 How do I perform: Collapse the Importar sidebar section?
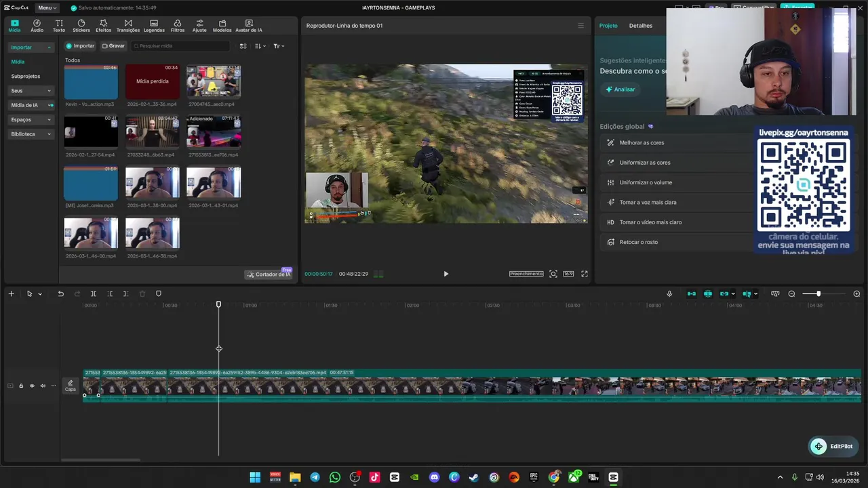point(31,47)
